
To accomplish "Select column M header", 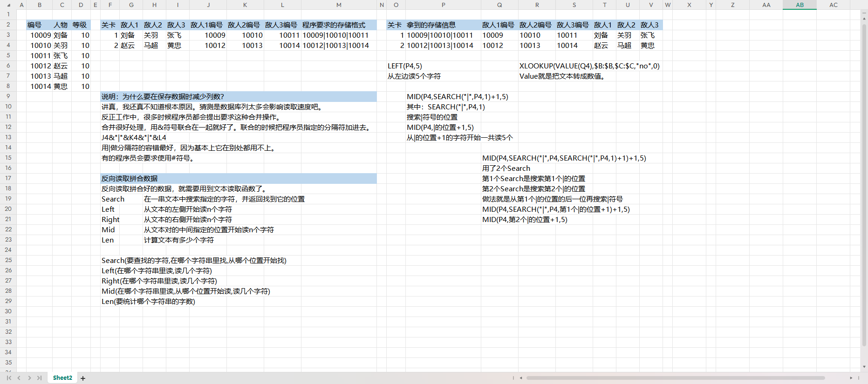I will (x=339, y=5).
